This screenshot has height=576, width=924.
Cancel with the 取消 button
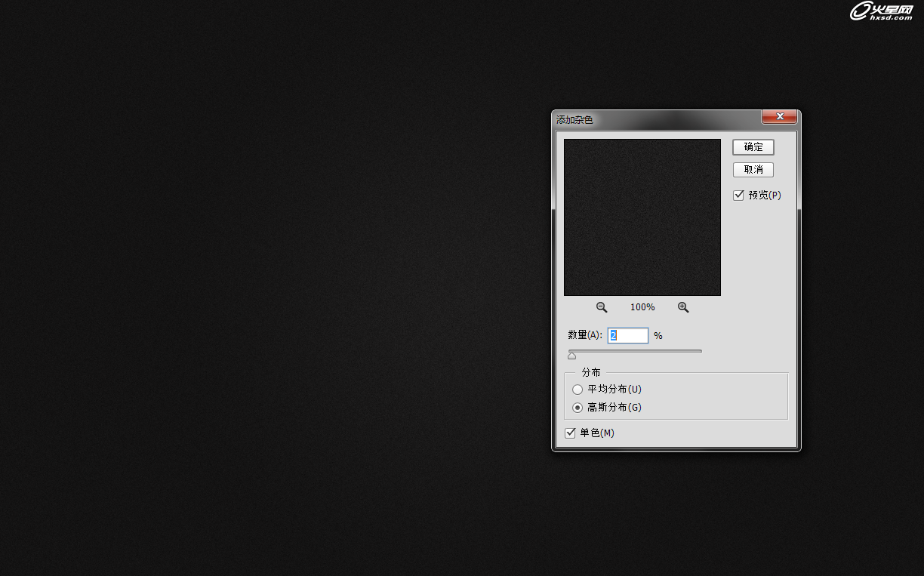point(753,170)
